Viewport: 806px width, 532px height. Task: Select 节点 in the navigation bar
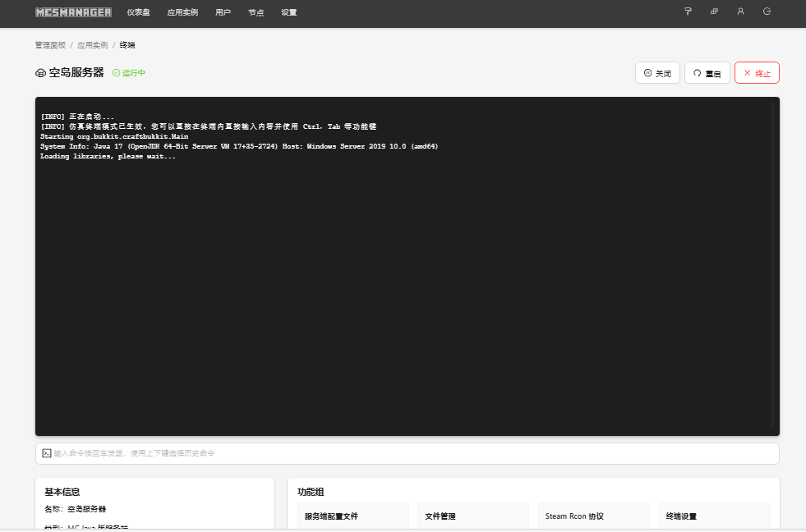256,12
